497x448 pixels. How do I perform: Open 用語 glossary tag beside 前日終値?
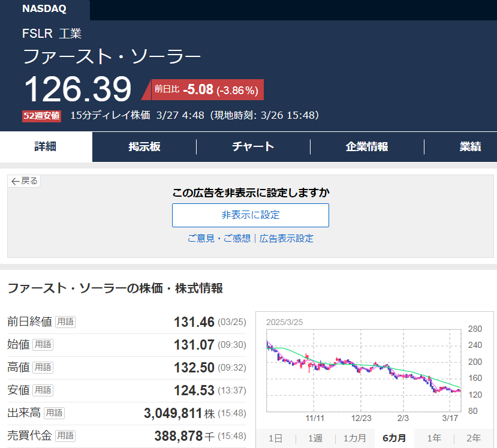tap(65, 322)
